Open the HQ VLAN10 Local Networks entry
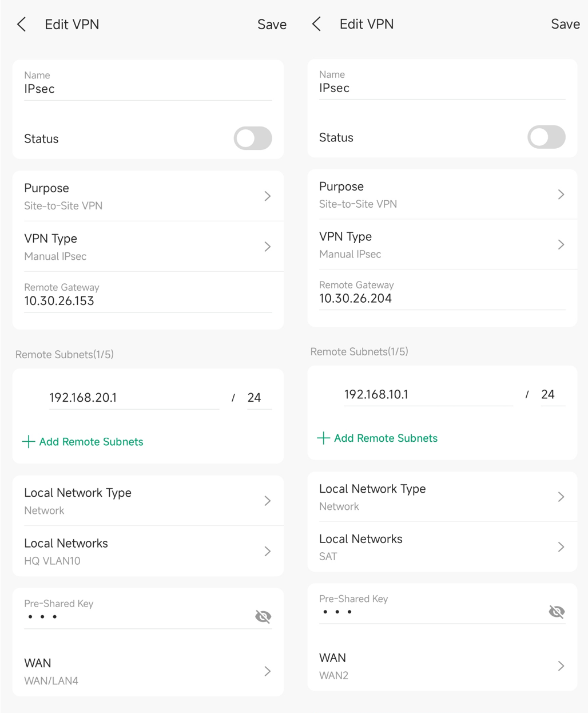The height and width of the screenshot is (713, 588). [x=267, y=551]
